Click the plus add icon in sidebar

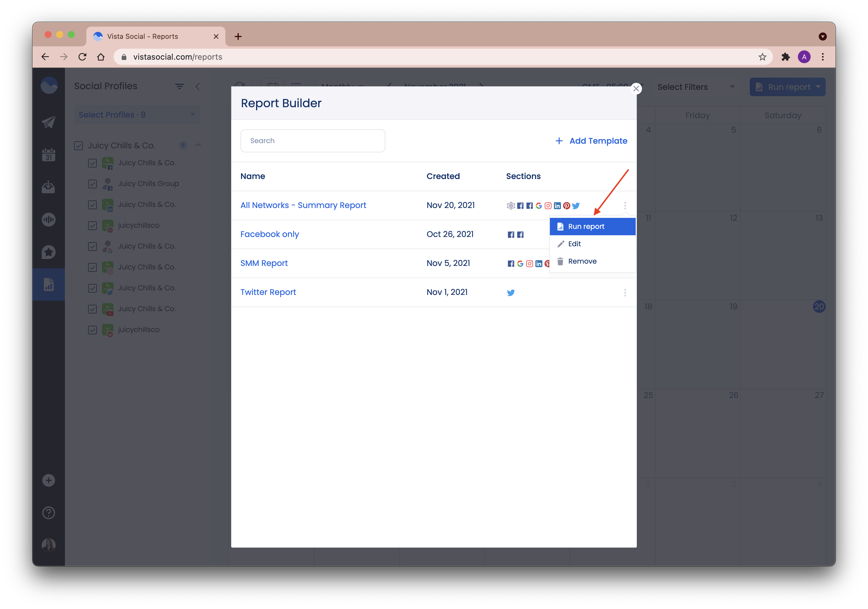pos(49,480)
